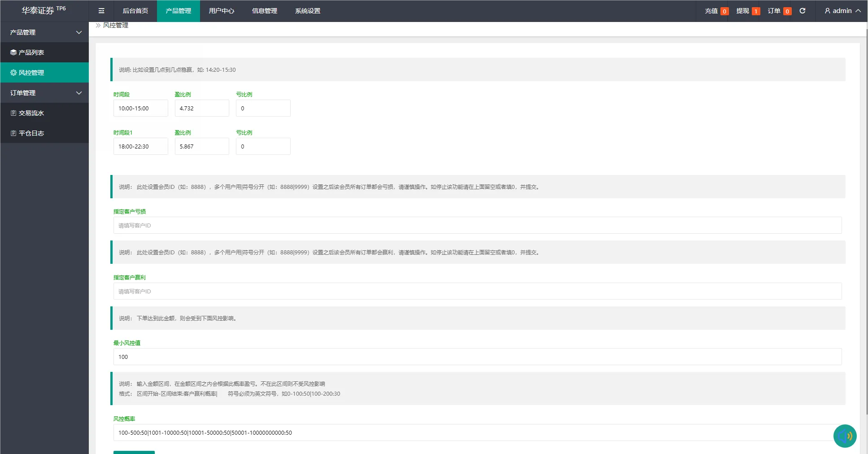868x454 pixels.
Task: Focus the 亏比例 field in 时间段1 row
Action: 263,146
